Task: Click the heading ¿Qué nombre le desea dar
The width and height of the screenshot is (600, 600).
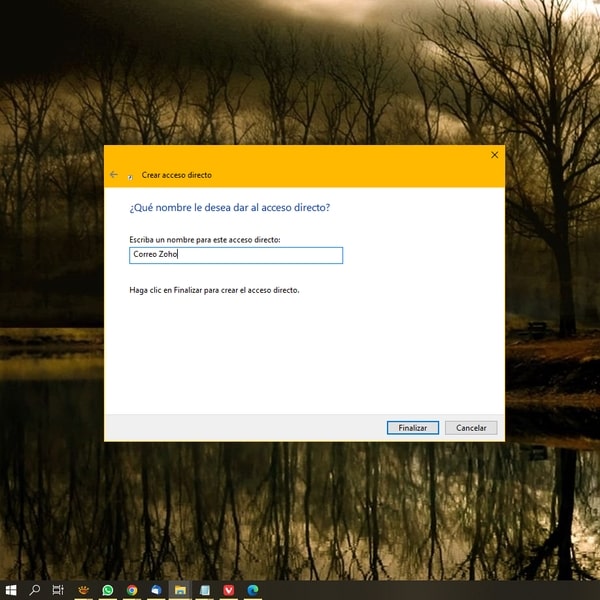Action: point(230,207)
